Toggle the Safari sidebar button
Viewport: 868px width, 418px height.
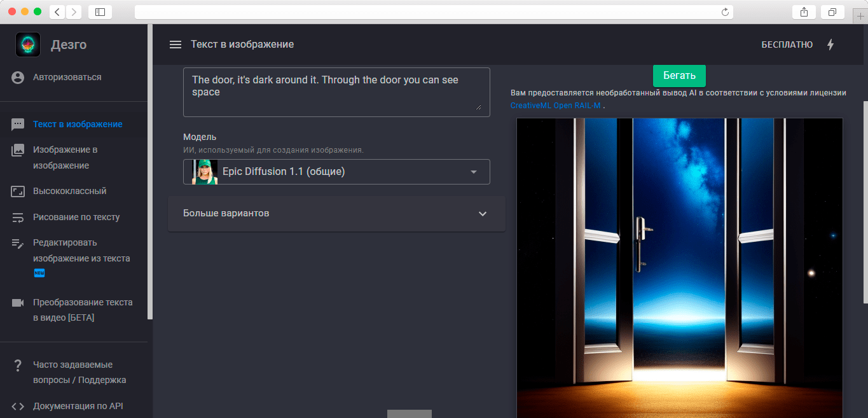coord(100,11)
